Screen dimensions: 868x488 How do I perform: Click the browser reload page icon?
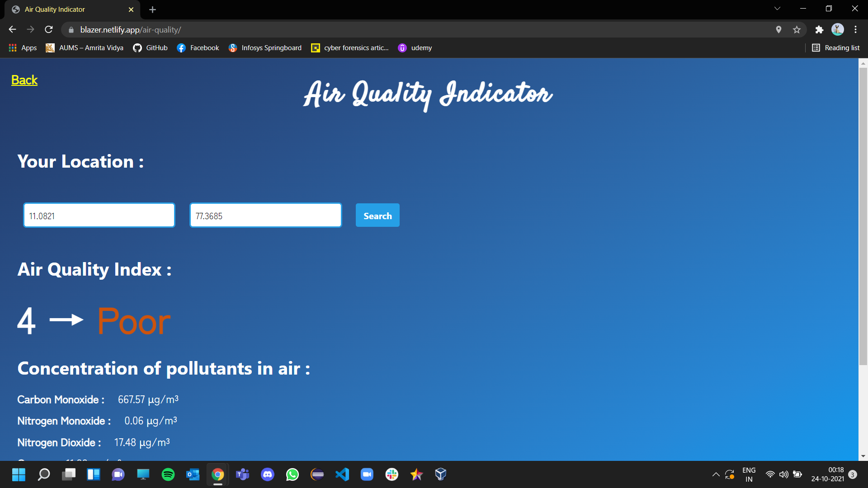click(49, 29)
